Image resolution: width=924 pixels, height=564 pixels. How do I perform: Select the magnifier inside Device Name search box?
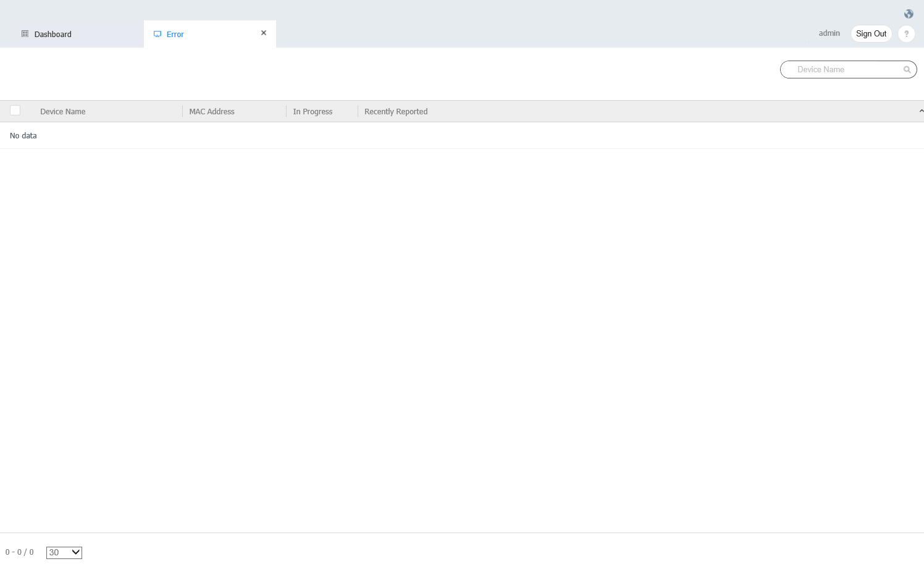coord(906,69)
